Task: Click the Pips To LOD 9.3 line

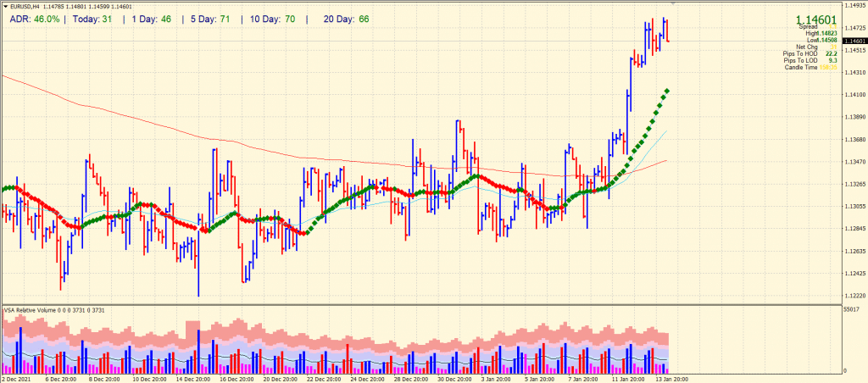Action: pyautogui.click(x=810, y=60)
